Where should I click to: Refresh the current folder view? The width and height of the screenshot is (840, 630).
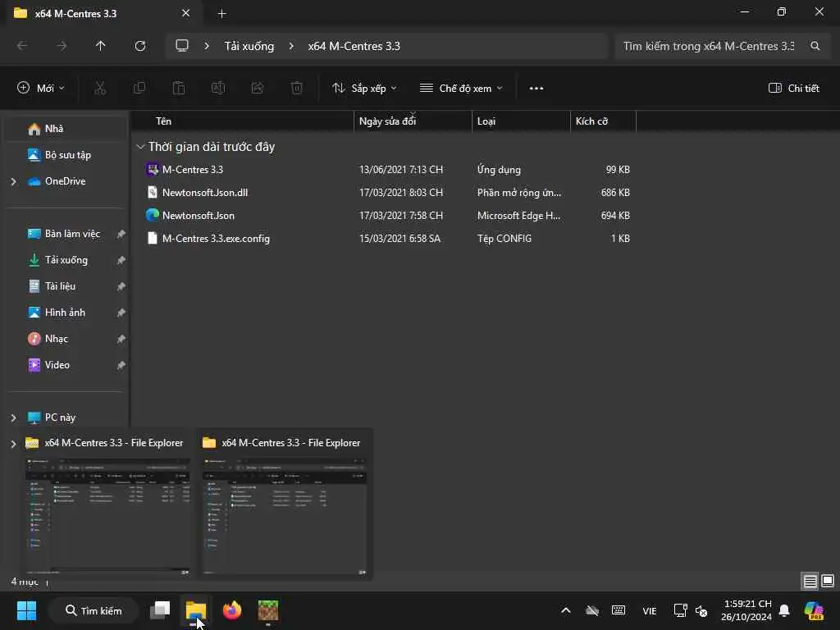140,46
